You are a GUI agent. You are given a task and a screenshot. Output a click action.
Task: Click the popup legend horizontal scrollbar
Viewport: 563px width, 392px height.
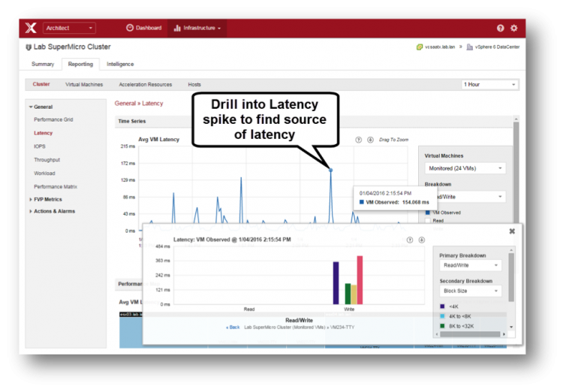coord(470,334)
